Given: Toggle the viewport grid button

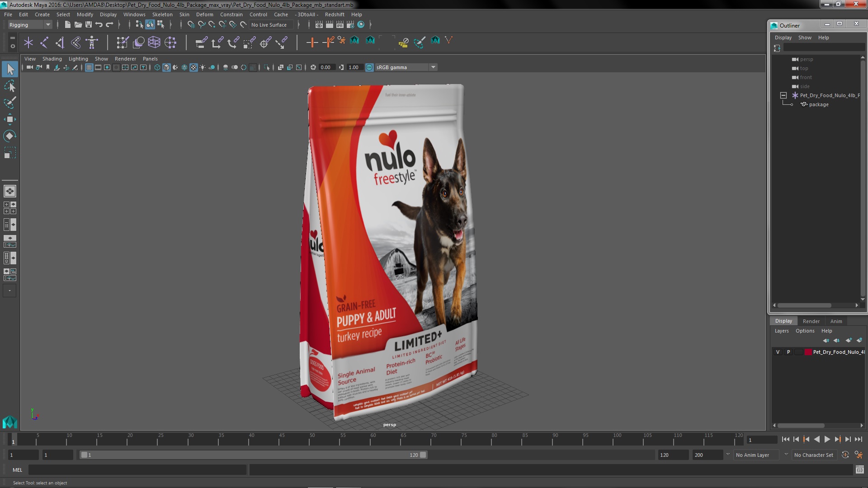Looking at the screenshot, I should pyautogui.click(x=89, y=67).
